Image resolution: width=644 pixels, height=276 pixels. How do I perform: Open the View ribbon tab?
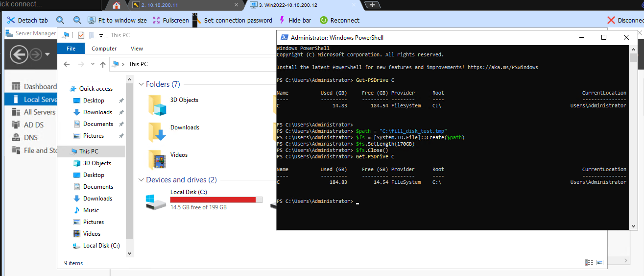coord(137,49)
